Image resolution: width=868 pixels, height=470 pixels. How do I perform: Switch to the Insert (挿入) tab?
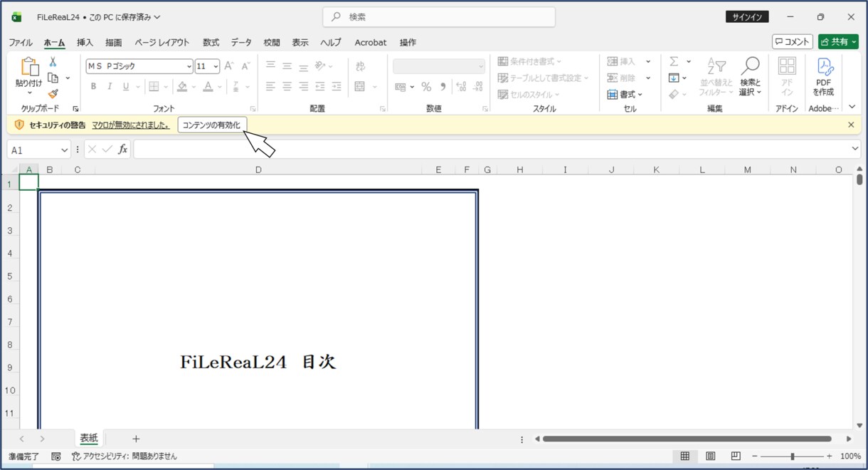tap(85, 42)
